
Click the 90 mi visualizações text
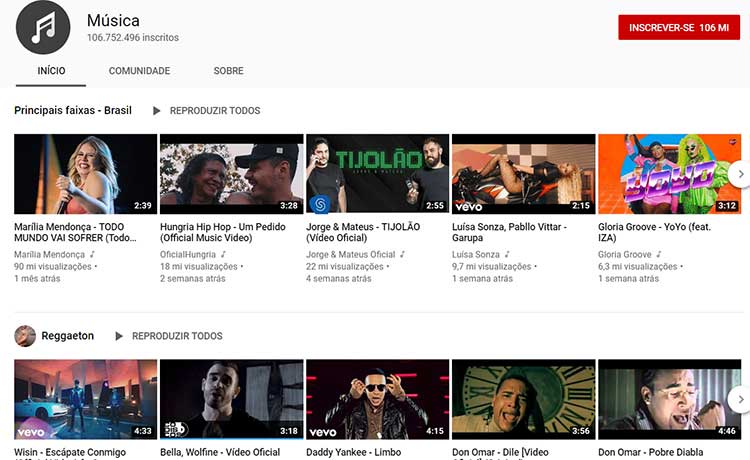coord(53,266)
